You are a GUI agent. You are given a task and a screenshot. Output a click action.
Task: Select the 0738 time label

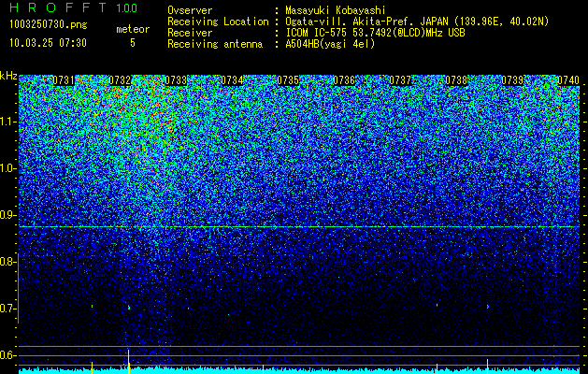coord(456,80)
